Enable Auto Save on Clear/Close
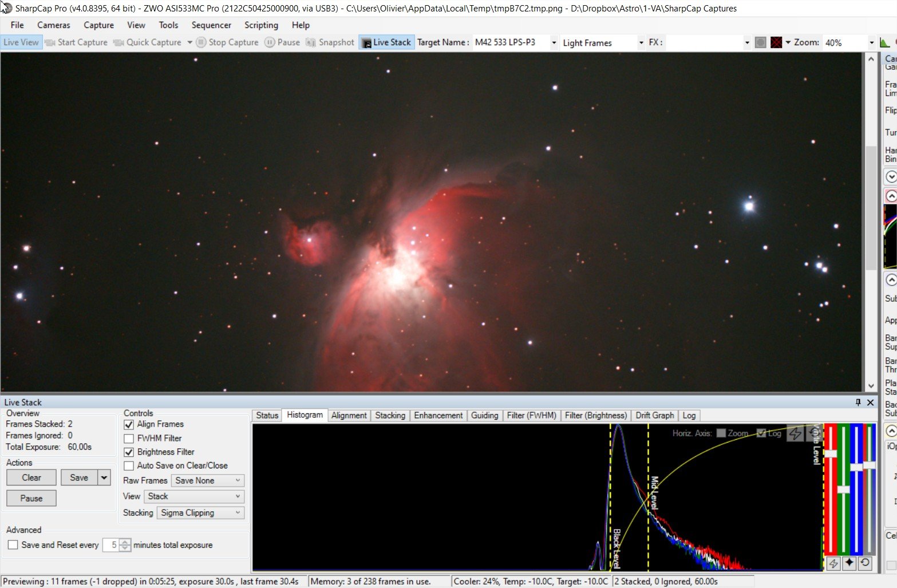This screenshot has width=897, height=588. point(129,466)
